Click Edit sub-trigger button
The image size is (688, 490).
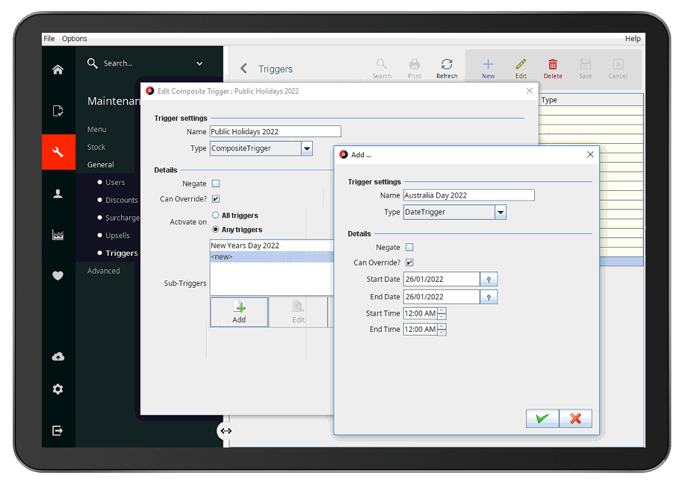[x=298, y=312]
